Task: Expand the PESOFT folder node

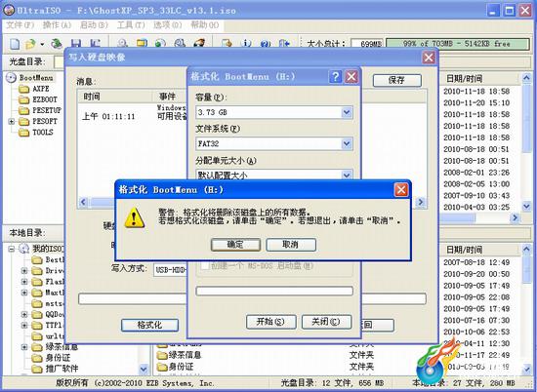Action: tap(12, 122)
